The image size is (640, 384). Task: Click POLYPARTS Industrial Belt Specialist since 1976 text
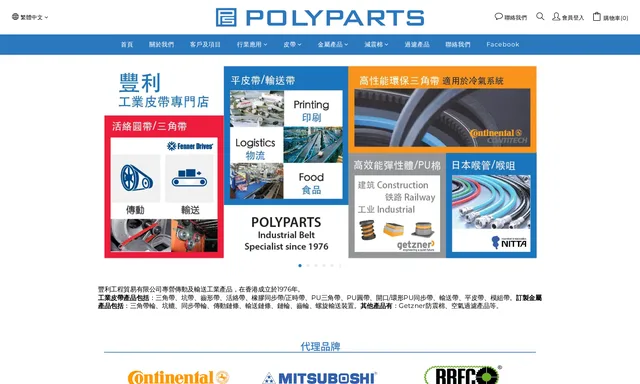[x=286, y=234]
